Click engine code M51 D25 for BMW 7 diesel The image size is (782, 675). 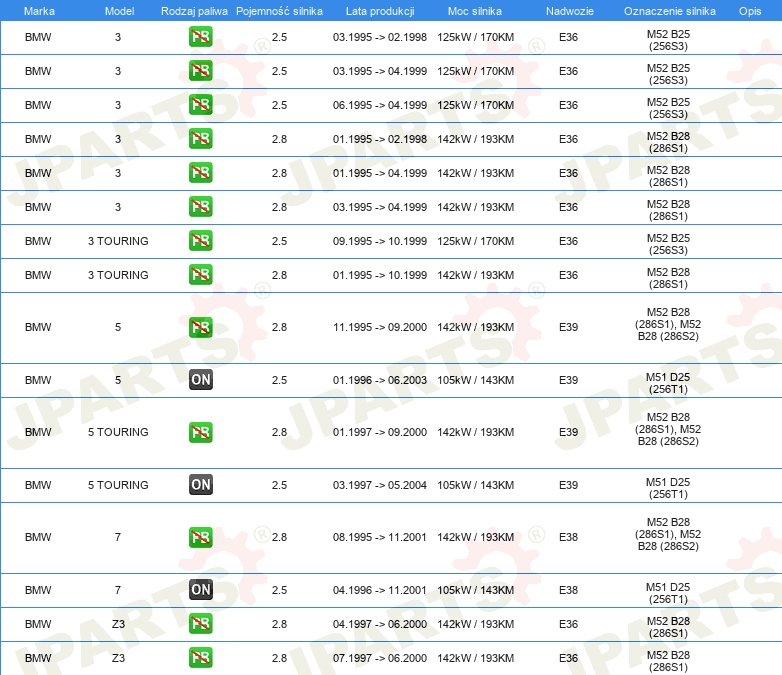click(x=668, y=593)
